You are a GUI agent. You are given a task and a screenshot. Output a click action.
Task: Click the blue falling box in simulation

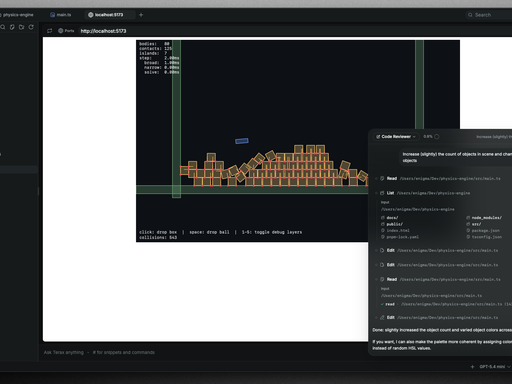[242, 141]
